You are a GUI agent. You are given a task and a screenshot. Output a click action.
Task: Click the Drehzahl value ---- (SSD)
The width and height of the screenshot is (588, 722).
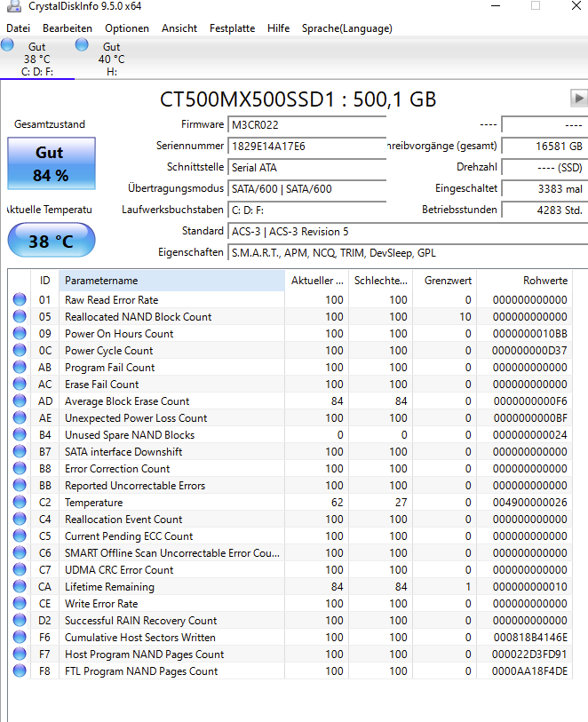coord(544,168)
